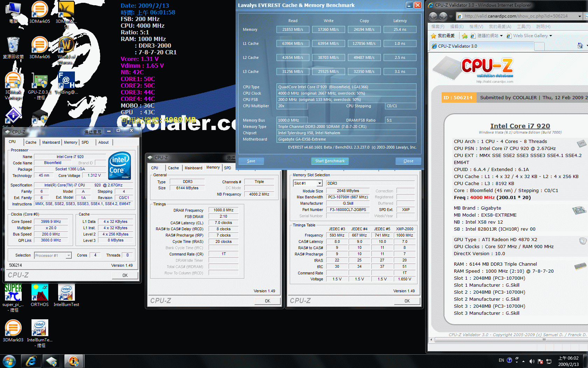Open the 3DMark05 desktop shortcut
The width and height of the screenshot is (588, 368).
point(40,12)
